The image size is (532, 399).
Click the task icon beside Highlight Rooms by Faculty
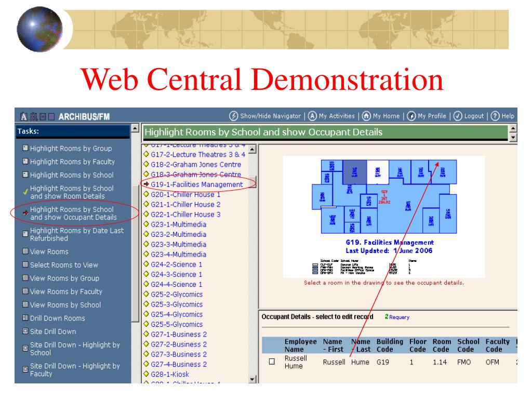tap(25, 161)
